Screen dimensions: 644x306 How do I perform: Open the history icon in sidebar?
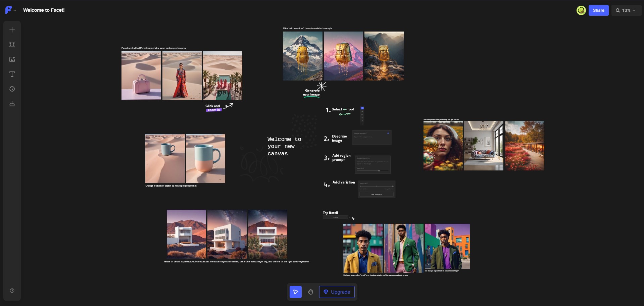12,89
